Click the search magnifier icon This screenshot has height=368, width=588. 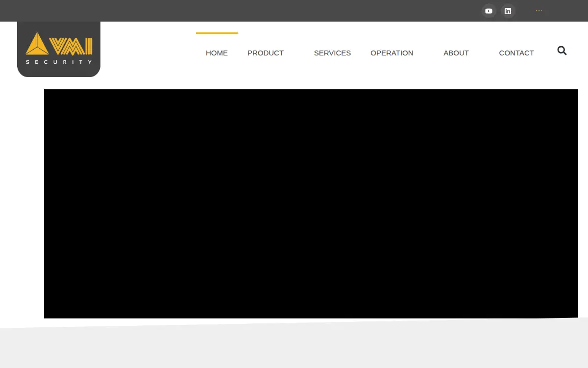(x=562, y=51)
